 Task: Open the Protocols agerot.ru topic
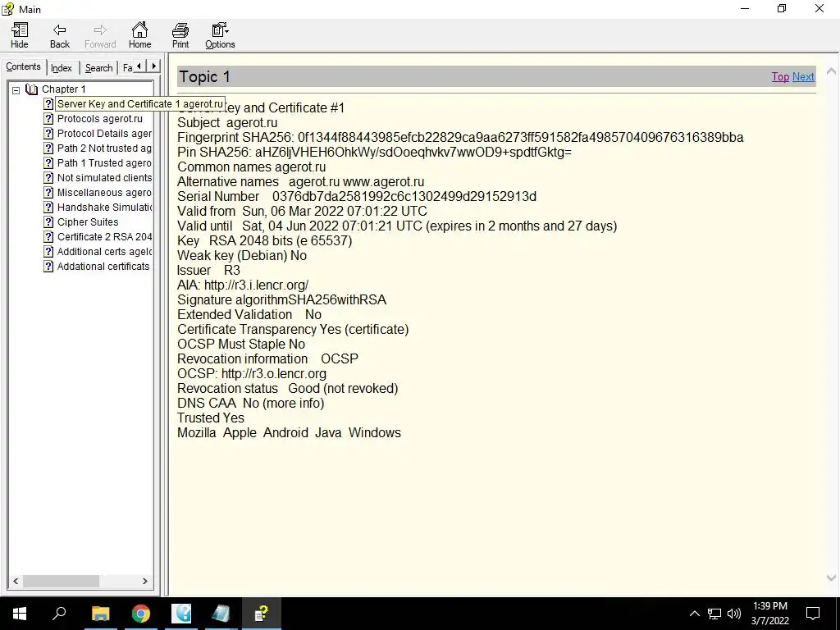99,118
